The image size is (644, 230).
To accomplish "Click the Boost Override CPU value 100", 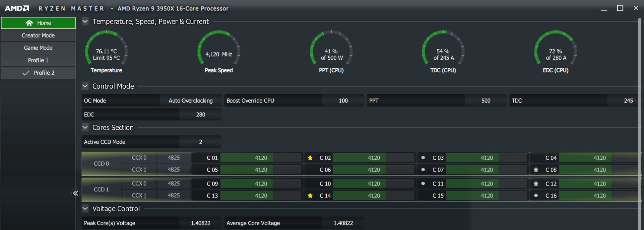I will point(343,101).
